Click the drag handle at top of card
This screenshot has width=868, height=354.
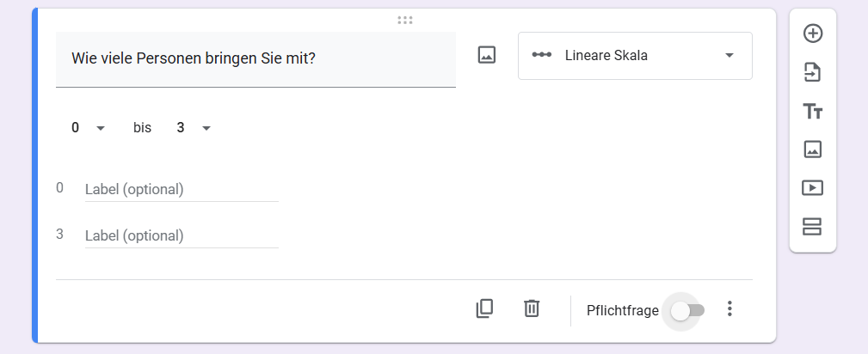[405, 20]
